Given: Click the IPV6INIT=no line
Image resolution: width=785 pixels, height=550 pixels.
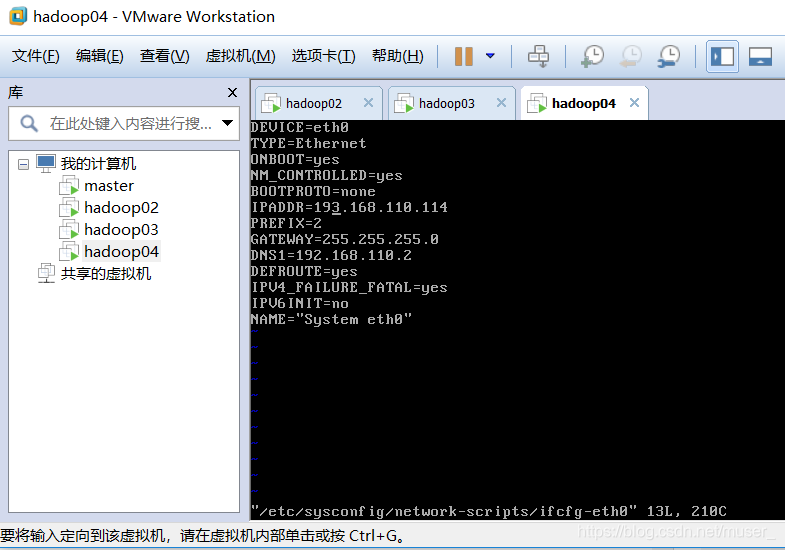Looking at the screenshot, I should (300, 303).
